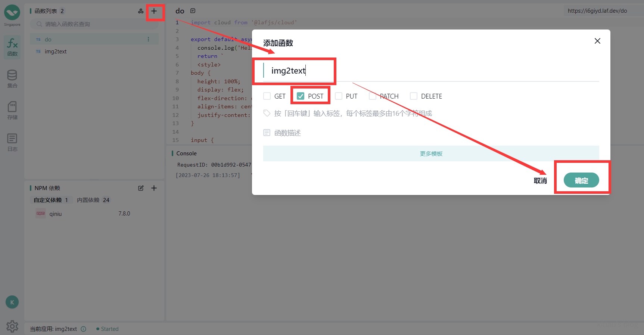Viewport: 644px width, 335px height.
Task: Click the plus icon to add function
Action: 154,11
